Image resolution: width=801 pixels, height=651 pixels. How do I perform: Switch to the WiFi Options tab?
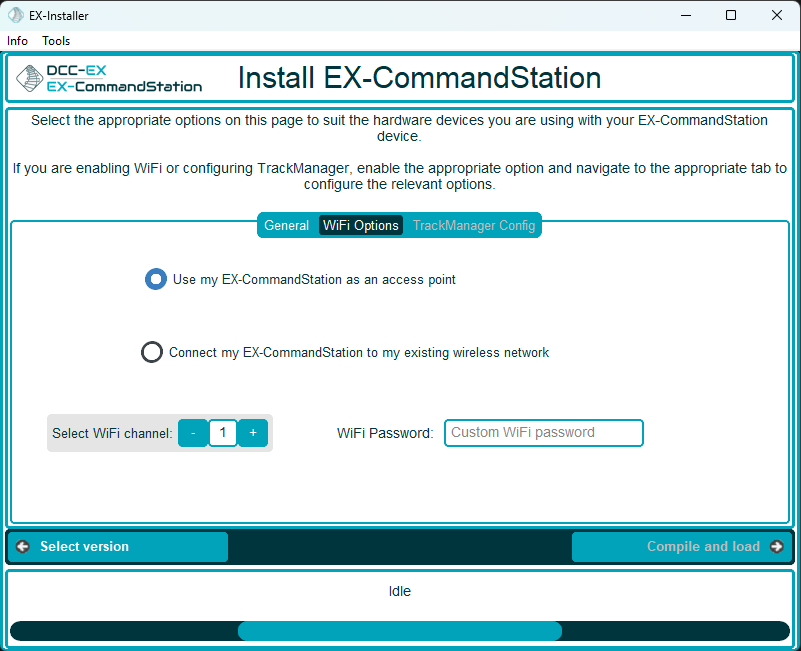[x=361, y=225]
